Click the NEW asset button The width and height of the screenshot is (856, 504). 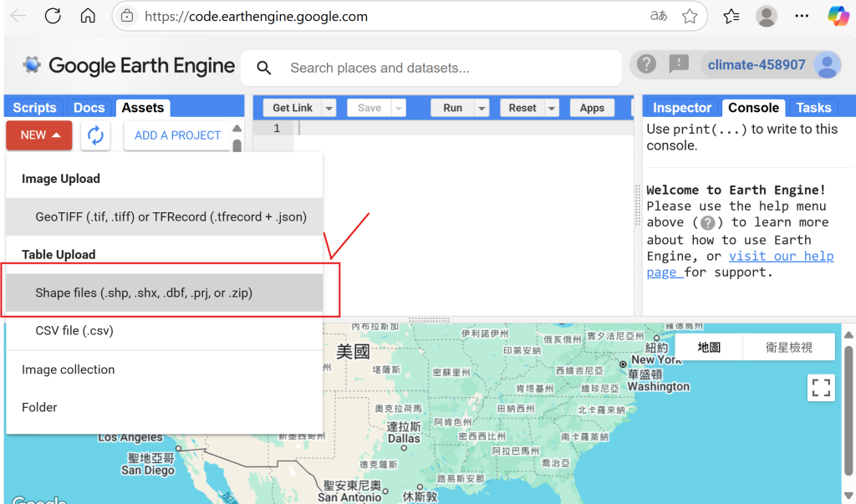(39, 135)
